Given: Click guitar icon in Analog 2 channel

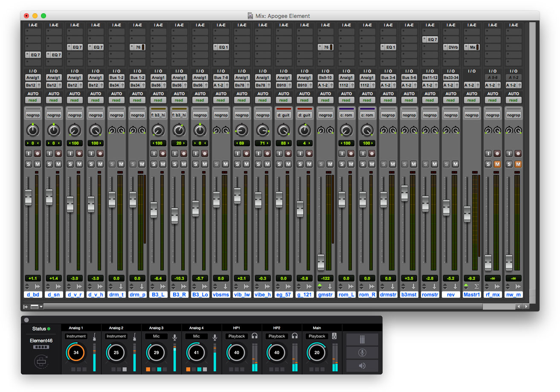Looking at the screenshot, I should [134, 337].
